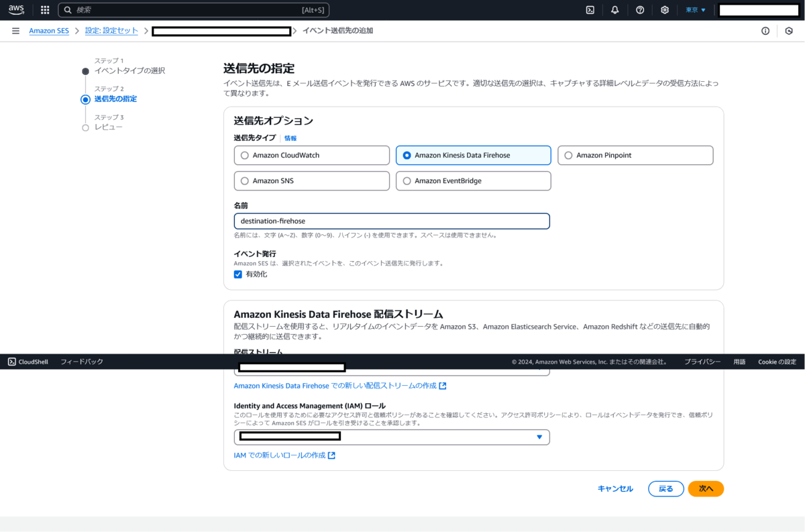Open the redacted configuration set breadcrumb
805x532 pixels.
click(221, 31)
